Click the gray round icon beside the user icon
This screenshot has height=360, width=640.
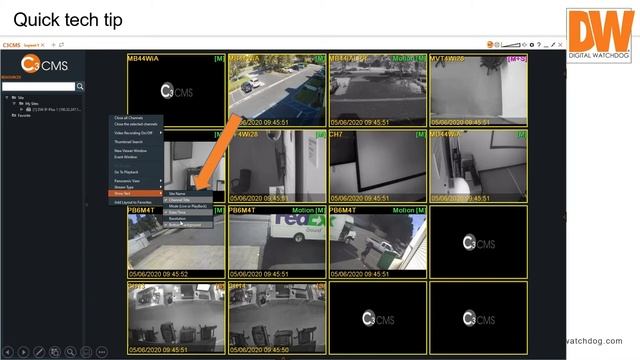[497, 44]
